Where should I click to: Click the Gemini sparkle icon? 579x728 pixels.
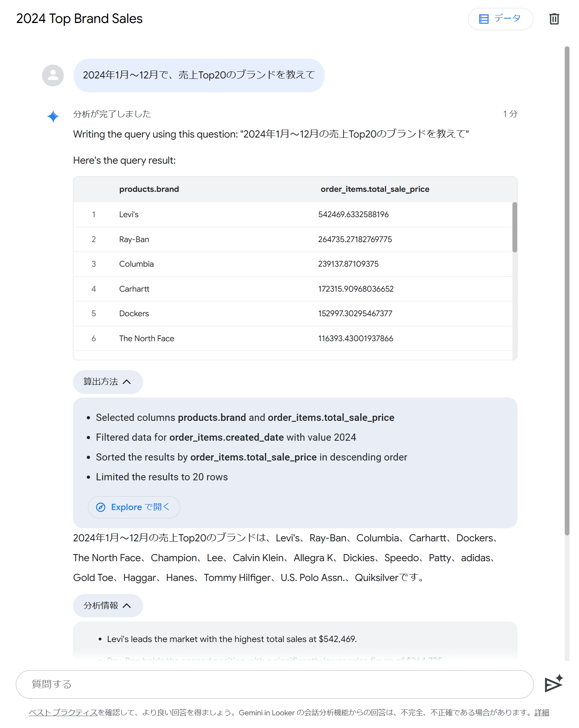point(53,116)
